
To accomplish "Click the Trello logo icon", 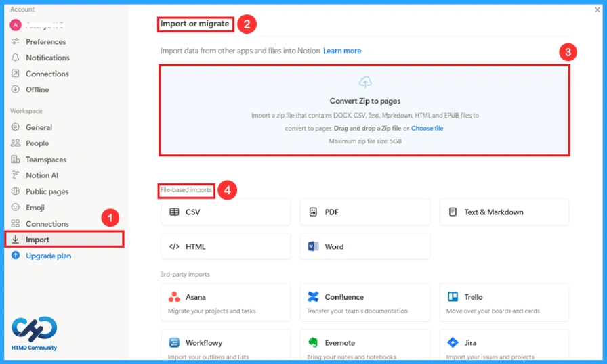I will 453,297.
